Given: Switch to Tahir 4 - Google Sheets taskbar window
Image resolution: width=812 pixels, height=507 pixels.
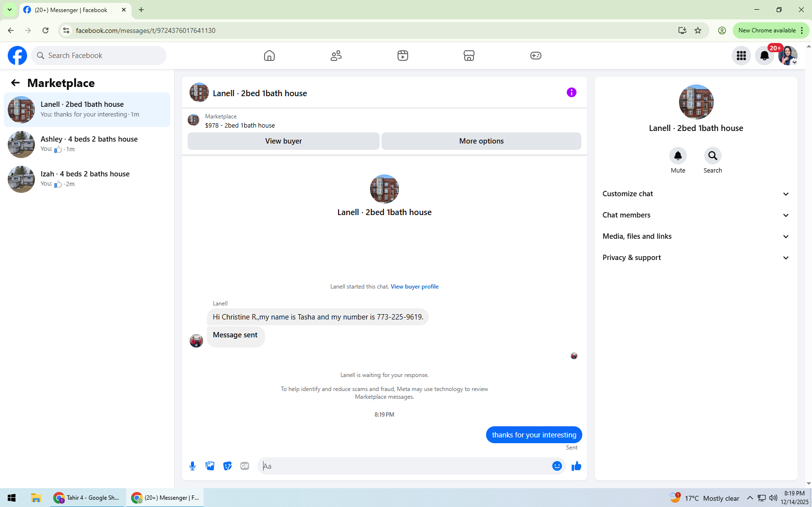Looking at the screenshot, I should click(88, 498).
